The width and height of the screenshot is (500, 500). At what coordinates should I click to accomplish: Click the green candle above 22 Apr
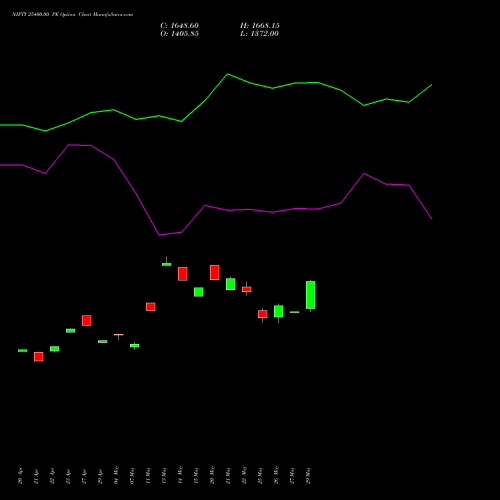point(55,349)
